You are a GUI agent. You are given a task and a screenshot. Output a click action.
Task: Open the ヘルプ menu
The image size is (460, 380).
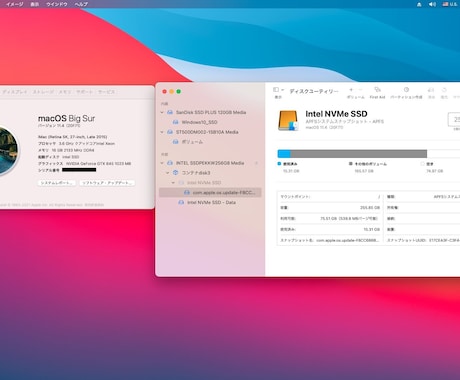[x=81, y=4]
